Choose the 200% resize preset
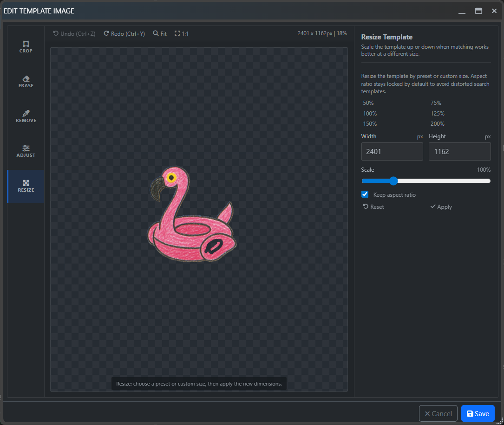 pos(438,124)
